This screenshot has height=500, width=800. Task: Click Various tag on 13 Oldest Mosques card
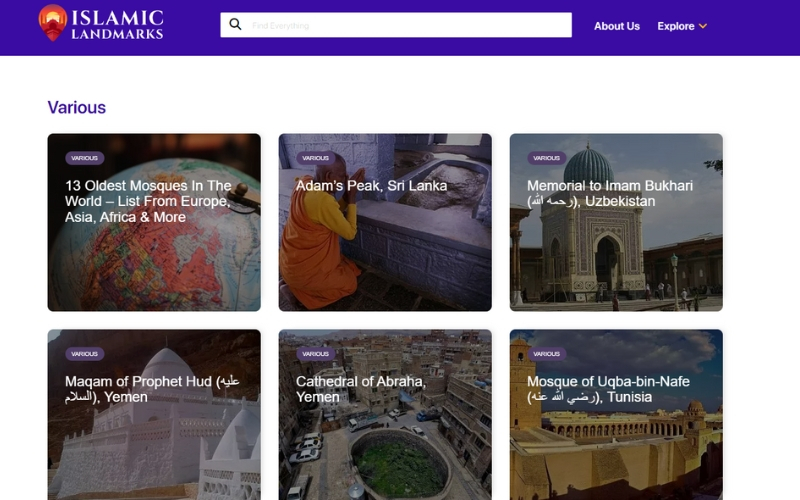[x=85, y=158]
